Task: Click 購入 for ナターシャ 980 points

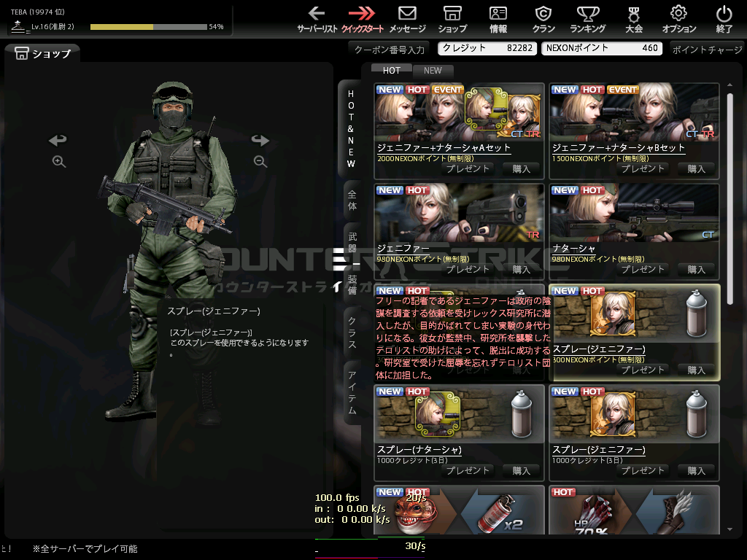Action: [696, 270]
